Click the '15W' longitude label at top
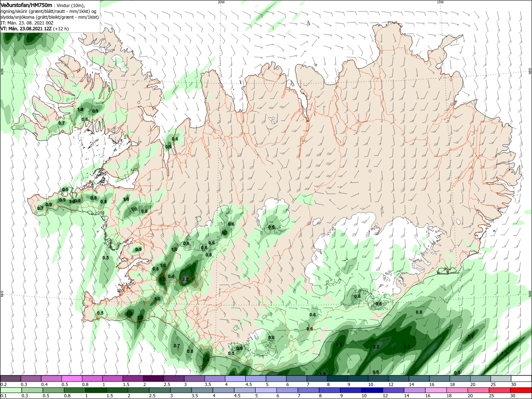Image resolution: width=532 pixels, height=399 pixels. pos(440,2)
